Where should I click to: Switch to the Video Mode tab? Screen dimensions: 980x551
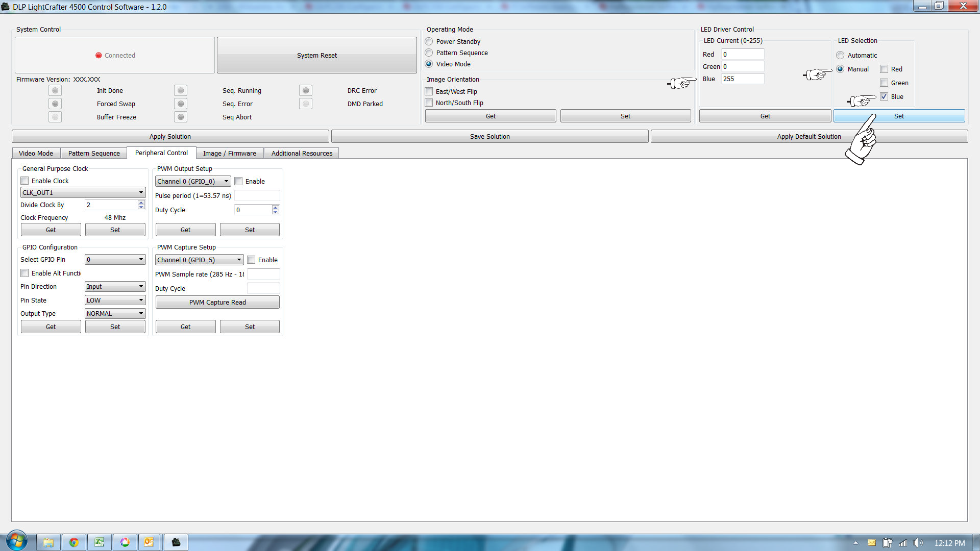coord(36,153)
